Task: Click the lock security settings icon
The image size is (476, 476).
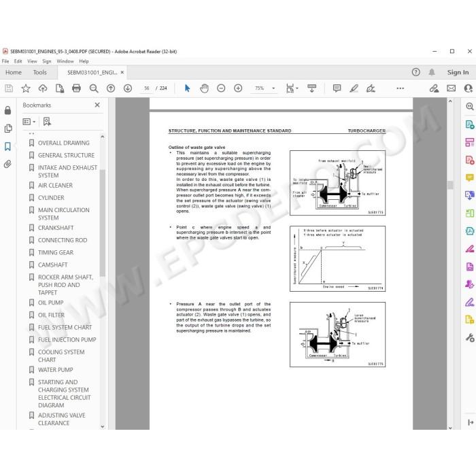Action: pyautogui.click(x=8, y=110)
